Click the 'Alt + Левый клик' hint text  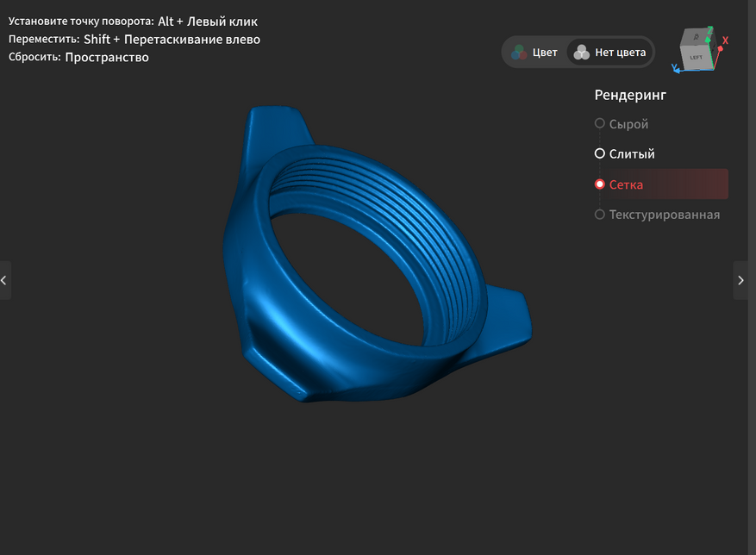(x=208, y=22)
